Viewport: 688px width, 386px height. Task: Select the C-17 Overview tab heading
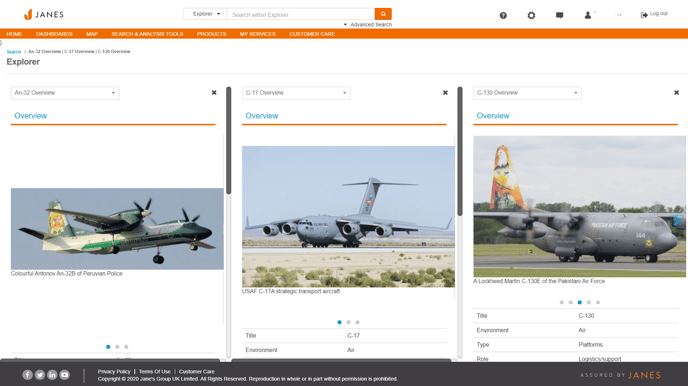(x=262, y=116)
